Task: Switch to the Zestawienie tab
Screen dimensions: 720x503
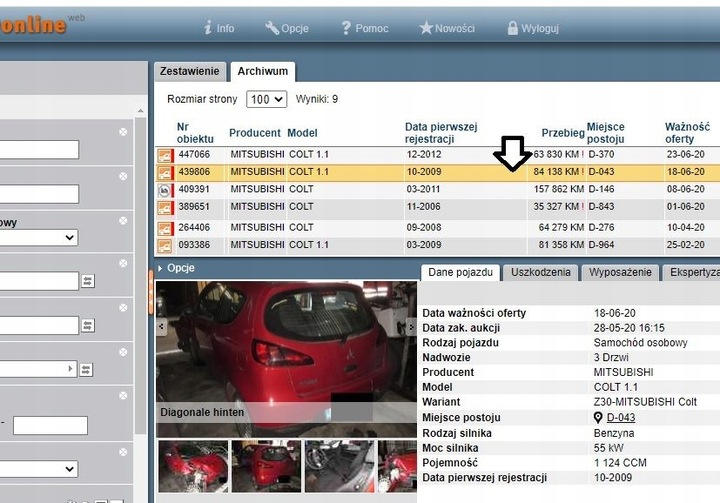Action: coord(189,71)
